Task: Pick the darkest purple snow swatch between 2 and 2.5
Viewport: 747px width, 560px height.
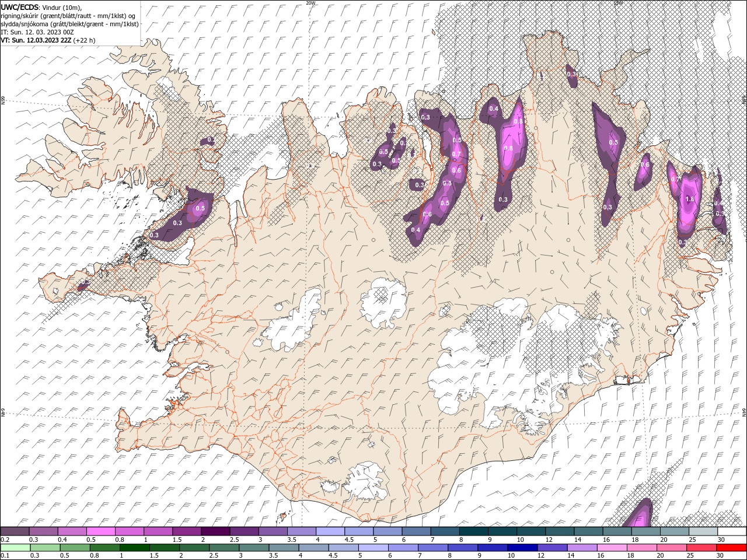Action: coord(215,531)
